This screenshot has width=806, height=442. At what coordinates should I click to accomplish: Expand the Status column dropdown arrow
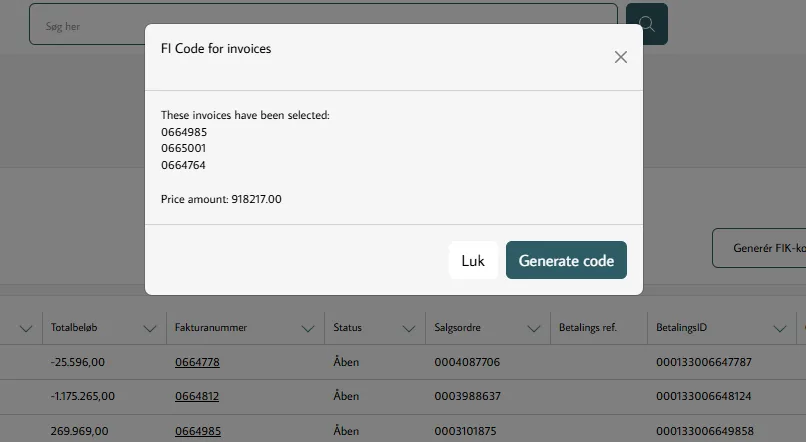[x=409, y=328]
